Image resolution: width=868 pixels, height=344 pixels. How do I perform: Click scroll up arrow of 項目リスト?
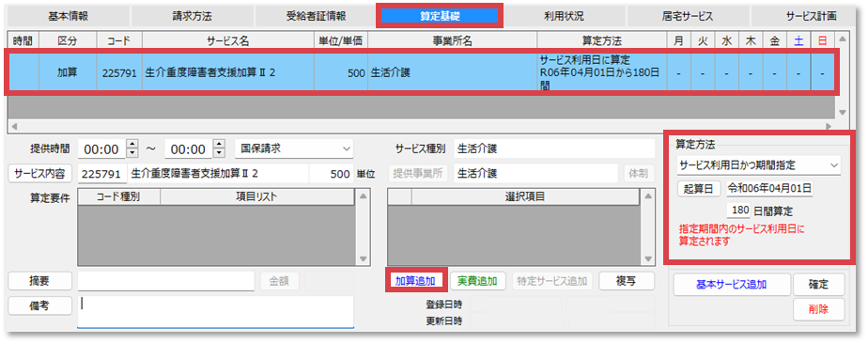[x=363, y=195]
